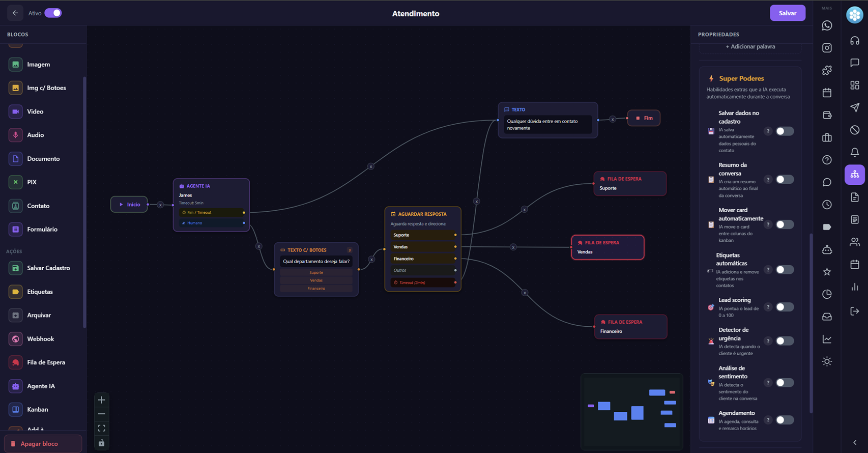Open the paper plane send icon
The height and width of the screenshot is (453, 868).
855,107
